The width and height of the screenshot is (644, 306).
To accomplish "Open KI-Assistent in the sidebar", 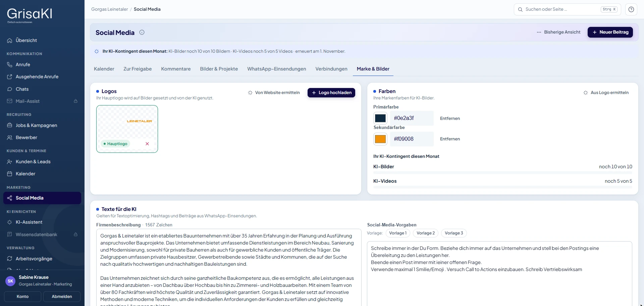I will (x=42, y=222).
